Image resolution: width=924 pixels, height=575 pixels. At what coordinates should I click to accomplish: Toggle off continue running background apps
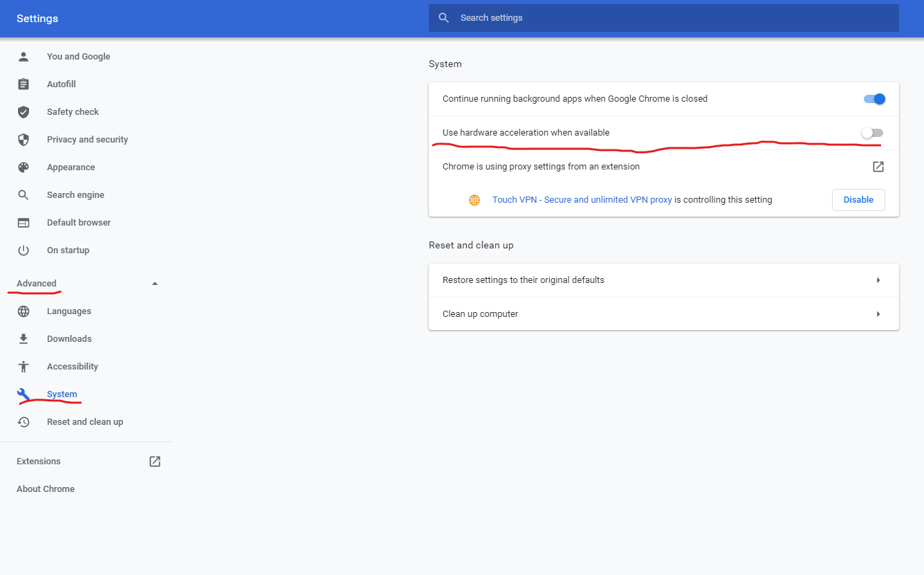(874, 99)
